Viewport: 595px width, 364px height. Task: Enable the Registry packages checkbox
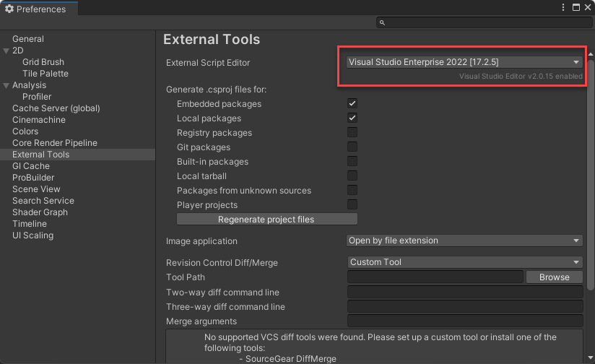tap(352, 133)
